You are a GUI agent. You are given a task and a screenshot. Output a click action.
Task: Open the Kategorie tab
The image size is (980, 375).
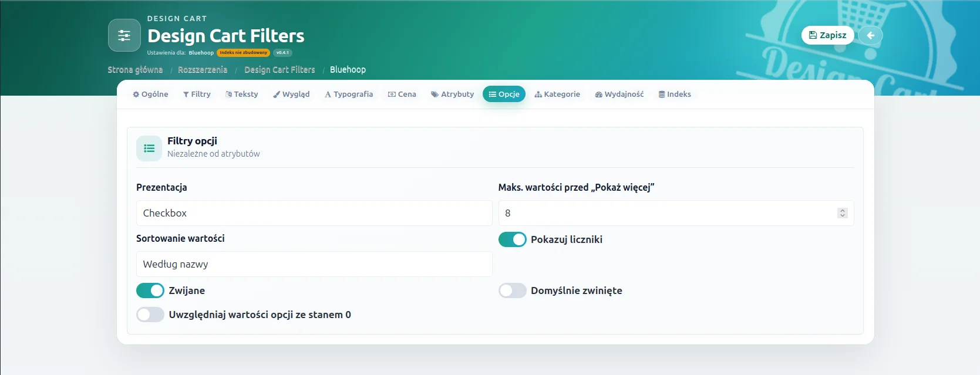pyautogui.click(x=557, y=94)
